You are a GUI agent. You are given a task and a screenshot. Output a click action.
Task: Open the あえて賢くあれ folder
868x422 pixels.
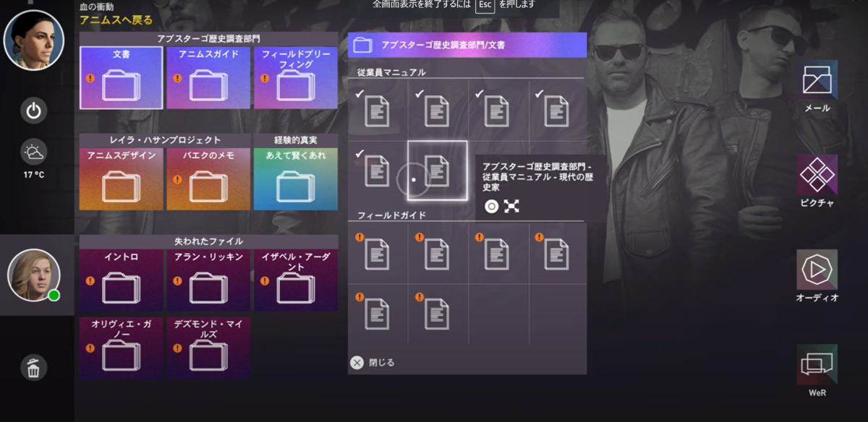[295, 179]
